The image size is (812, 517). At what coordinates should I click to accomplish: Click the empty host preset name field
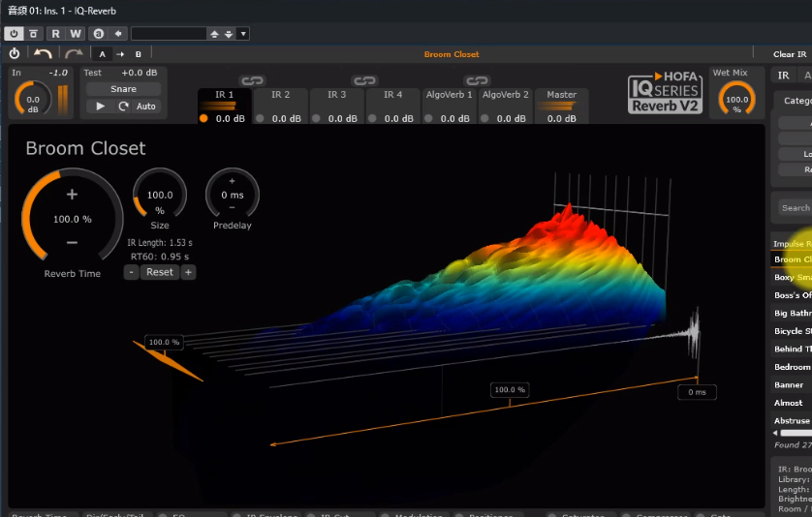click(169, 34)
